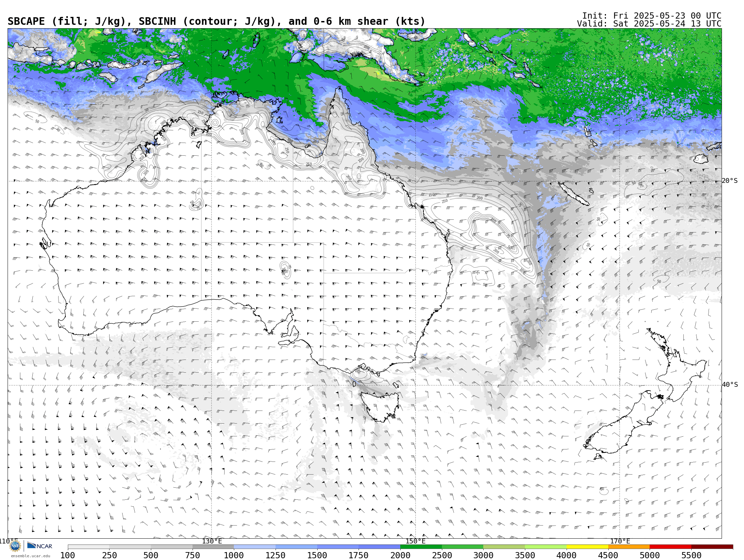
Task: Click the Valid: Sat 2025-05-24 13 UTC text
Action: click(x=649, y=24)
